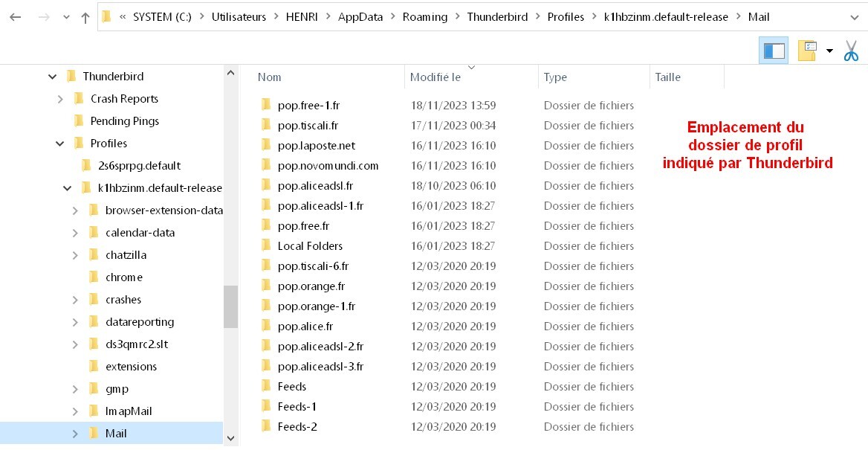Collapse the Thunderbird tree node
The height and width of the screenshot is (450, 868).
(53, 77)
